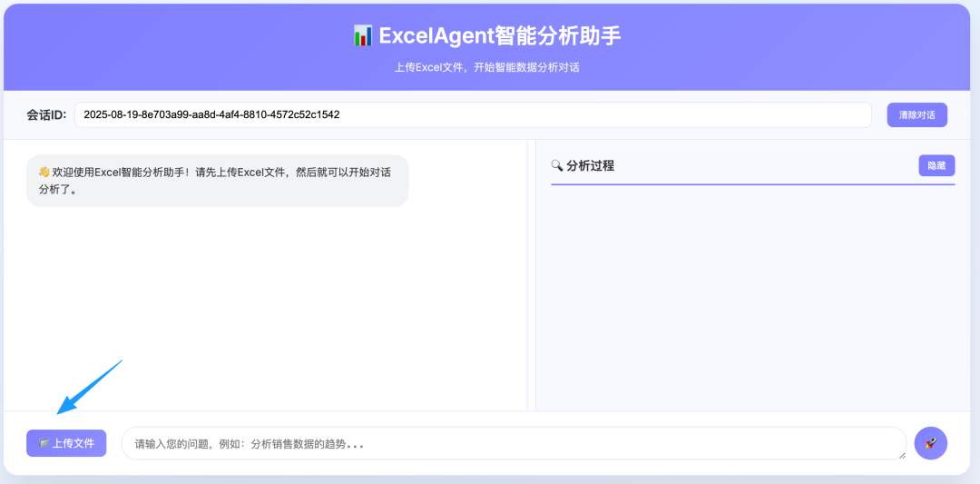Click the 上传文件 upload button

tap(66, 443)
